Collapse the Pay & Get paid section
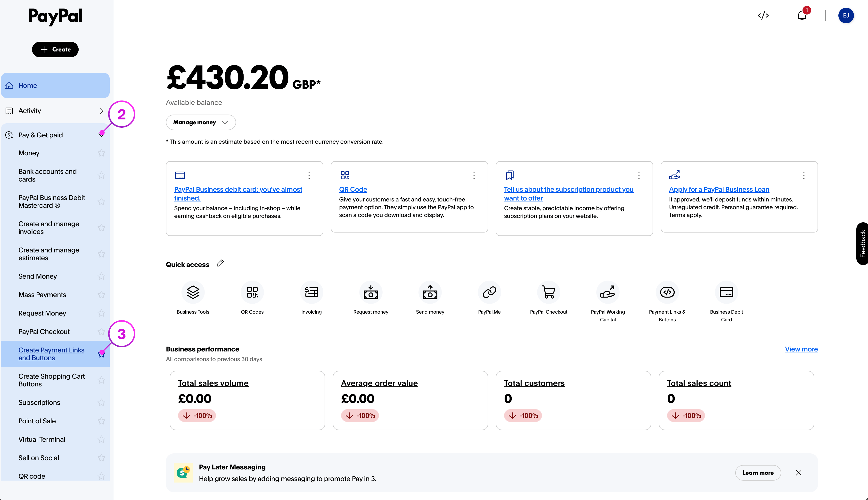The height and width of the screenshot is (500, 868). point(101,135)
